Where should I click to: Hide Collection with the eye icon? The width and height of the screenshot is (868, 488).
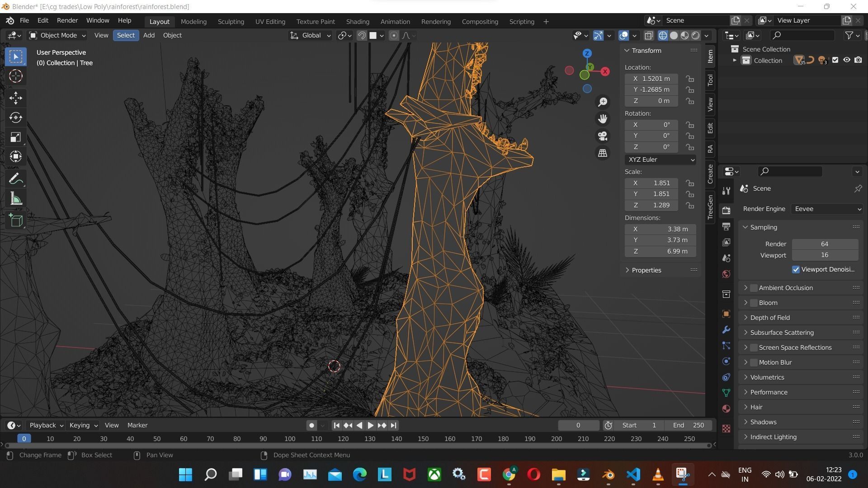847,60
